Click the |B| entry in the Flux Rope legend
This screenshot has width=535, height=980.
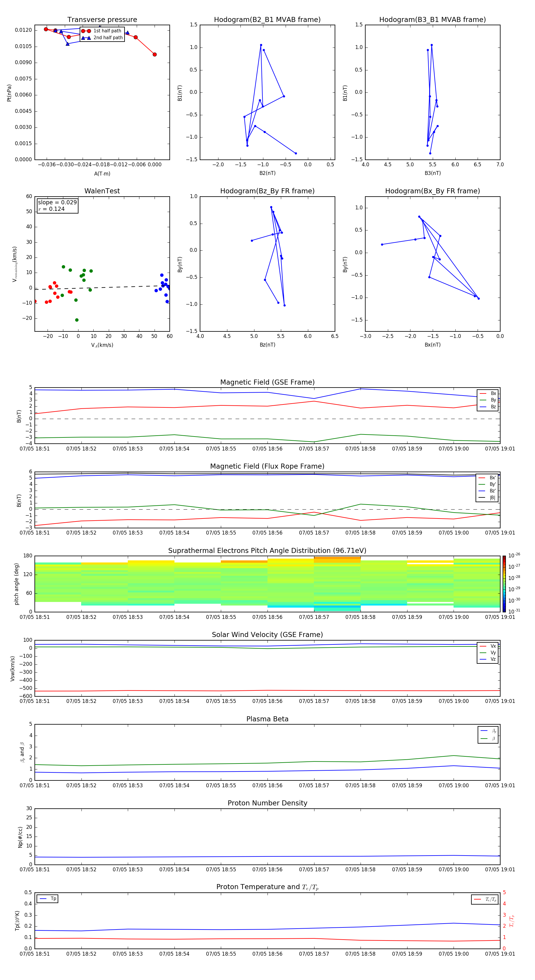(x=487, y=498)
